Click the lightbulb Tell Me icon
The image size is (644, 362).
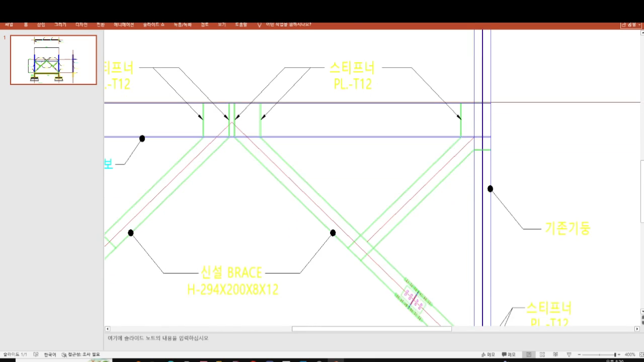coord(260,25)
